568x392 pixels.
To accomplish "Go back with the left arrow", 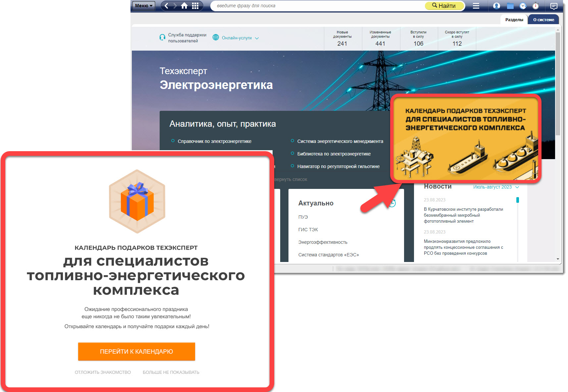I will click(166, 6).
